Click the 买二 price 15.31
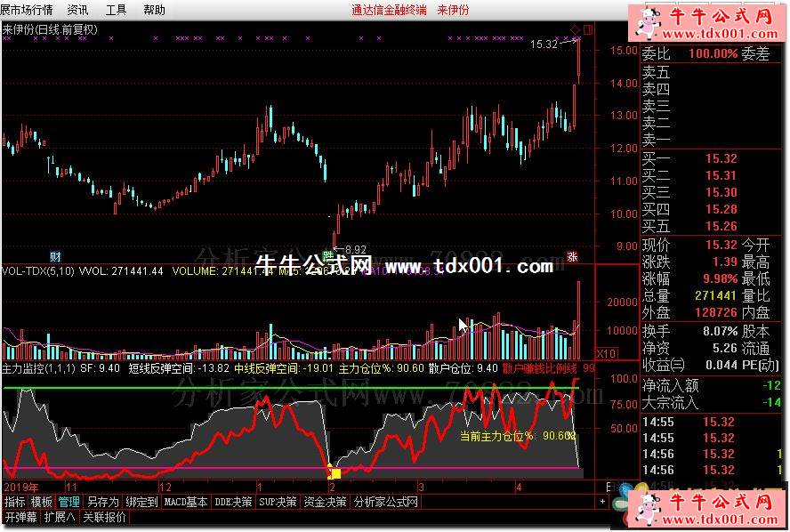Viewport: 790px width, 532px height. coord(721,175)
